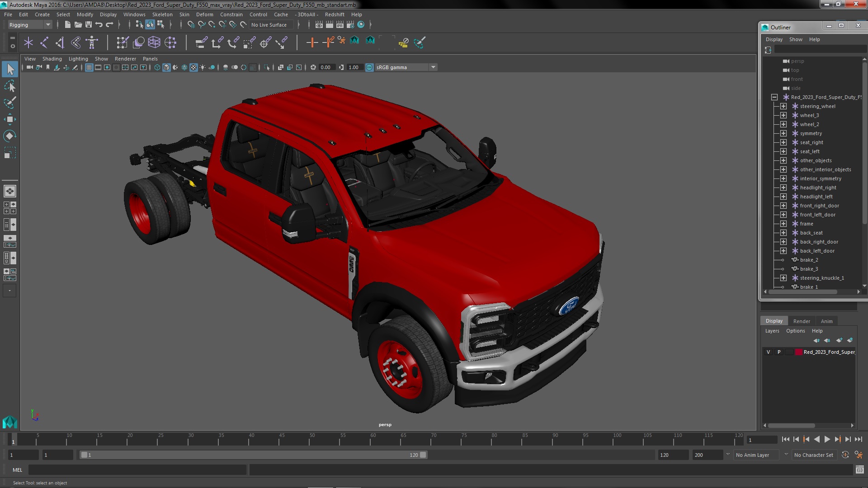
Task: Switch to the Render layer tab
Action: [801, 321]
